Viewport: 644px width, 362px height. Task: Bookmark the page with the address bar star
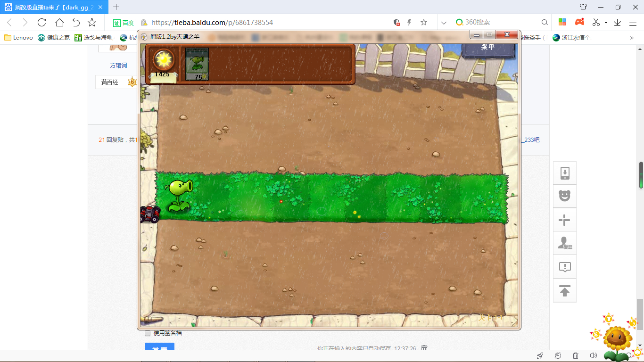[x=423, y=22]
